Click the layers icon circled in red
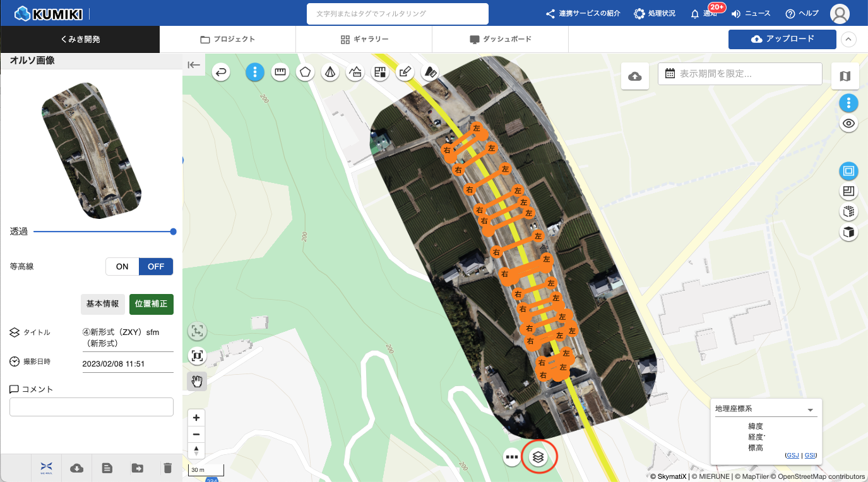Viewport: 868px width, 482px height. pos(538,456)
